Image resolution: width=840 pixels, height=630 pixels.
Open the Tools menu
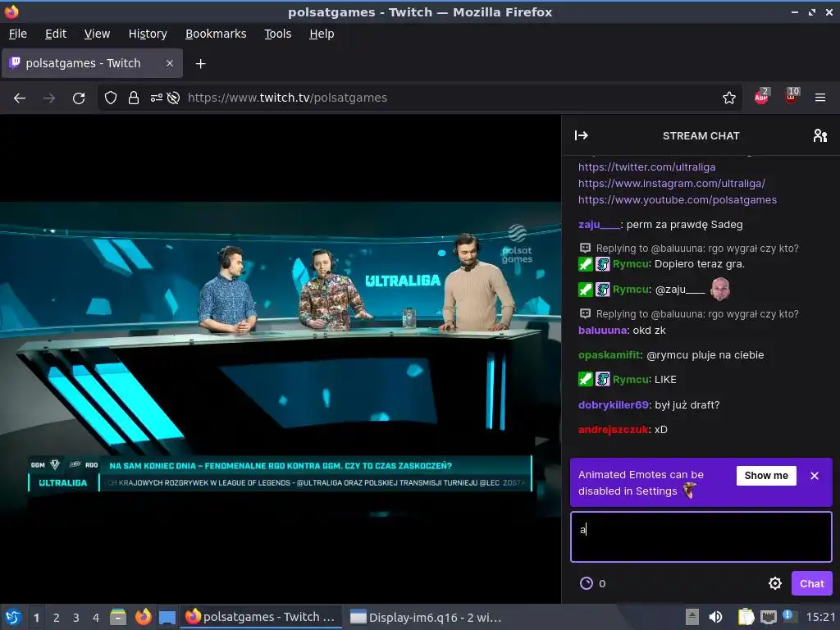(277, 34)
